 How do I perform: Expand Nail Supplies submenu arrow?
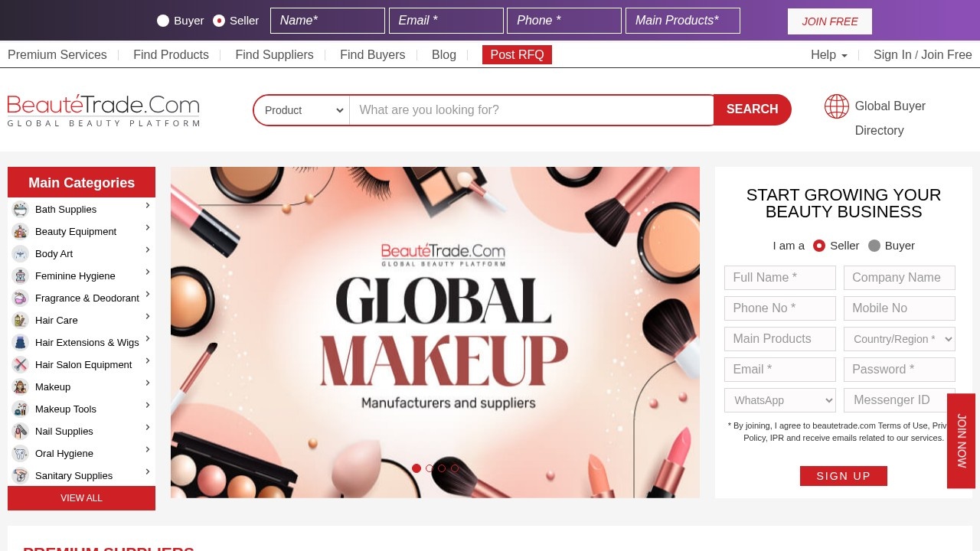pyautogui.click(x=148, y=427)
